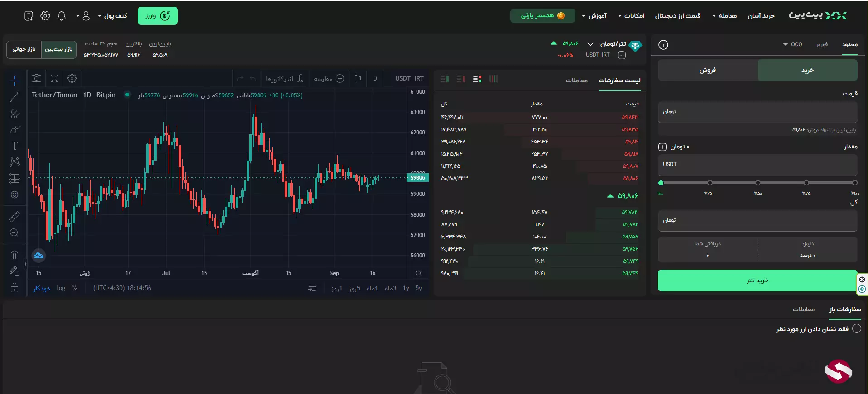Open the تتر/تومان pair selector chevron
The width and height of the screenshot is (868, 394).
[x=590, y=44]
